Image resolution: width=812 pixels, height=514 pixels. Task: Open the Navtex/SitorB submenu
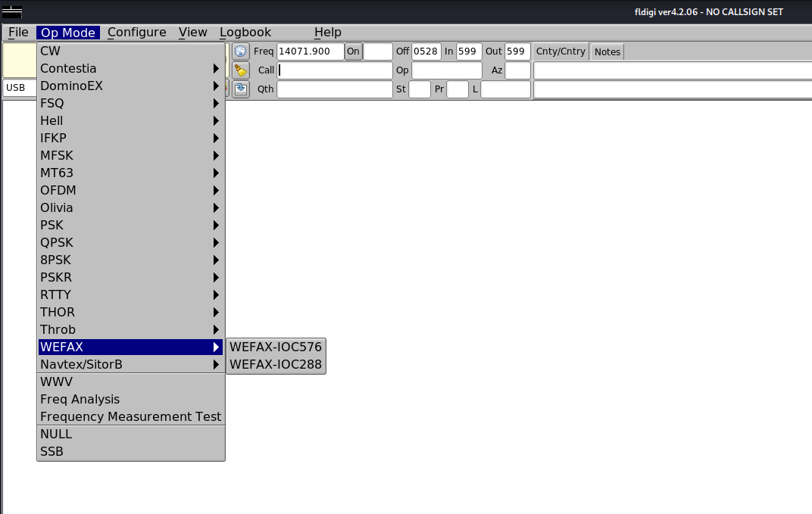(x=130, y=364)
